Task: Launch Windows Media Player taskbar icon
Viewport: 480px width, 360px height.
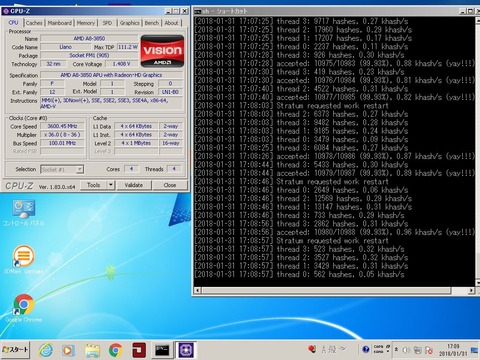Action: pos(68,350)
